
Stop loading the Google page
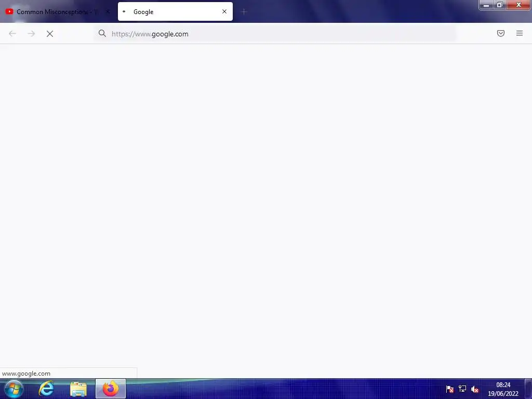(x=50, y=34)
